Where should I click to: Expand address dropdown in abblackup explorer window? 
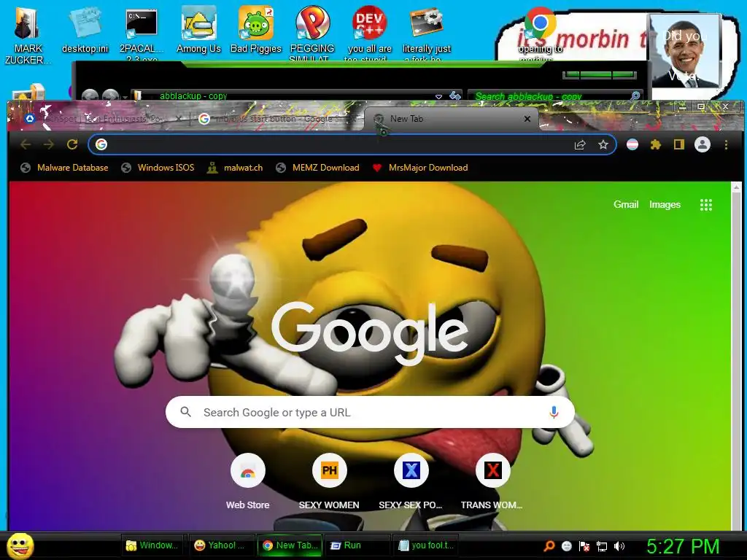click(438, 97)
